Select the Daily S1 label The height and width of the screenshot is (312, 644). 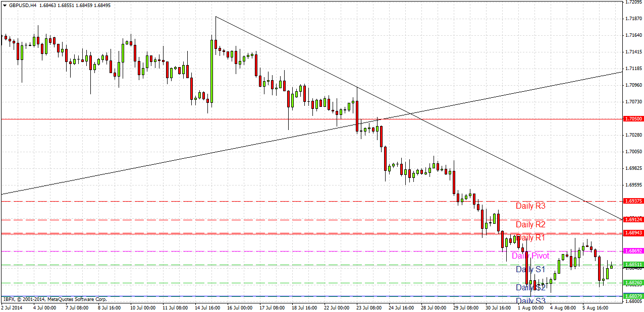click(x=530, y=270)
